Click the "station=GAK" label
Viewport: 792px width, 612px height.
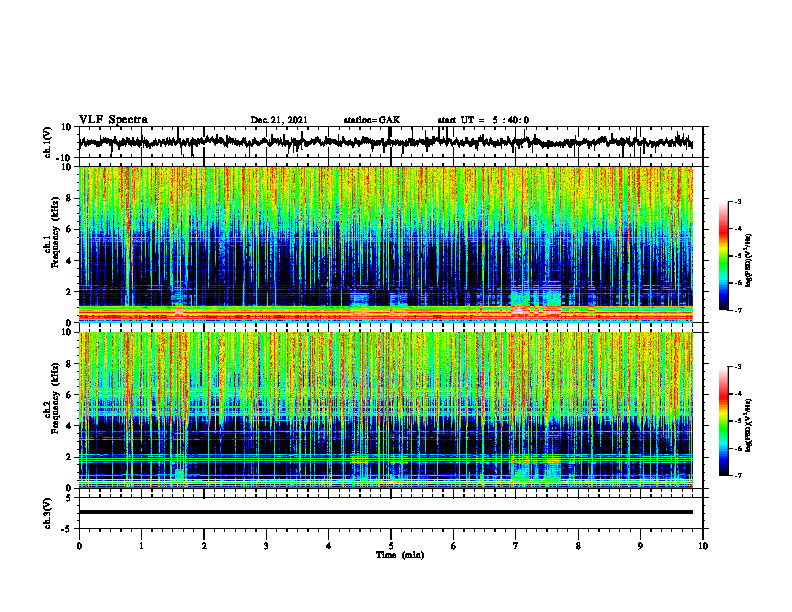372,120
